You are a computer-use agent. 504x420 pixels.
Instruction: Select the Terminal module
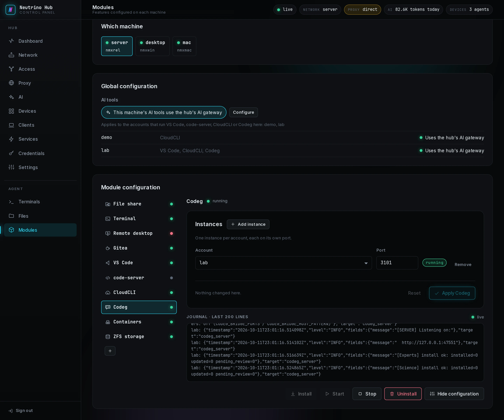click(x=139, y=219)
